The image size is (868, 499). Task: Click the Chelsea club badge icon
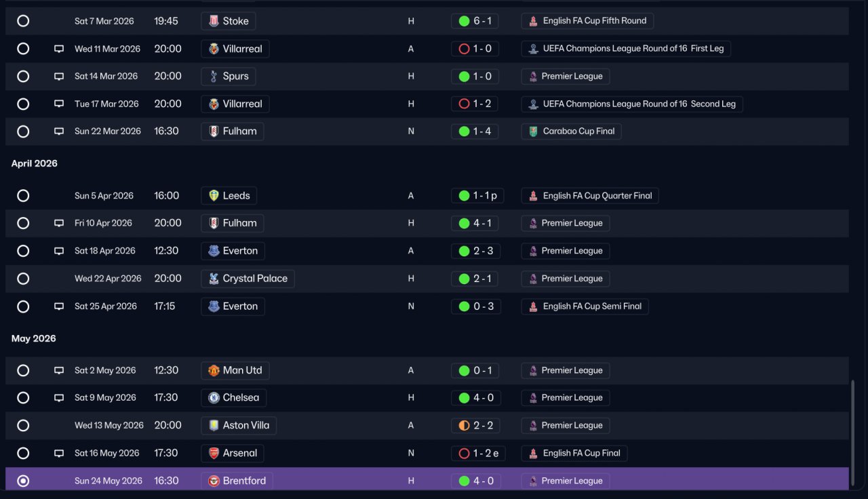[214, 398]
